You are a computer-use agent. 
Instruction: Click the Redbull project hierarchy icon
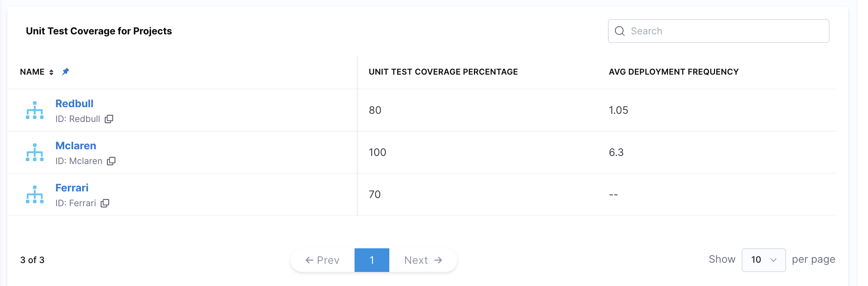(x=34, y=110)
